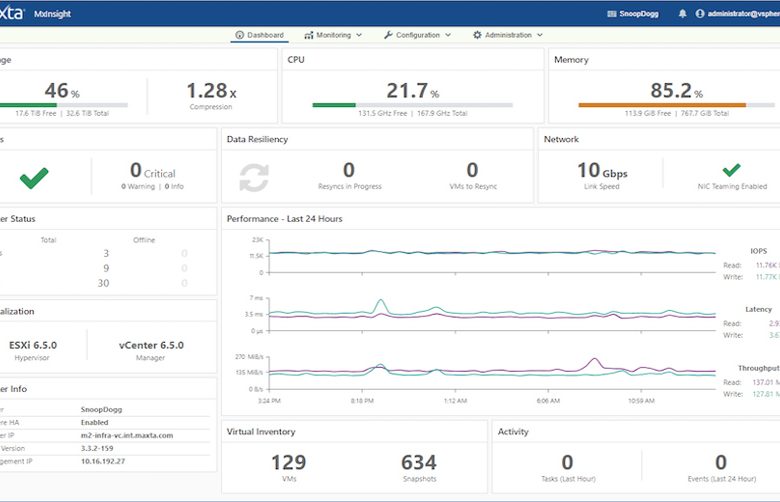Click the 1.28x Compression value
Image resolution: width=780 pixels, height=502 pixels.
[211, 91]
